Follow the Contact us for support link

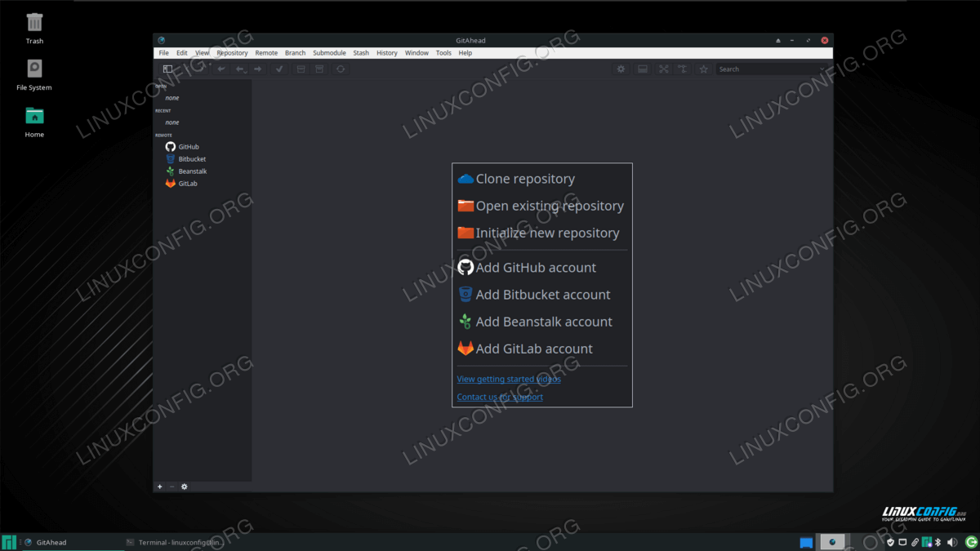click(x=500, y=397)
